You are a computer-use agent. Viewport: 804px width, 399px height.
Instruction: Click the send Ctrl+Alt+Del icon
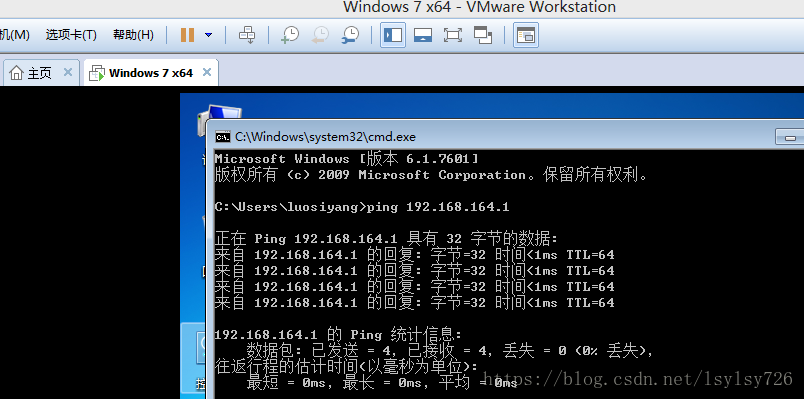(x=247, y=35)
